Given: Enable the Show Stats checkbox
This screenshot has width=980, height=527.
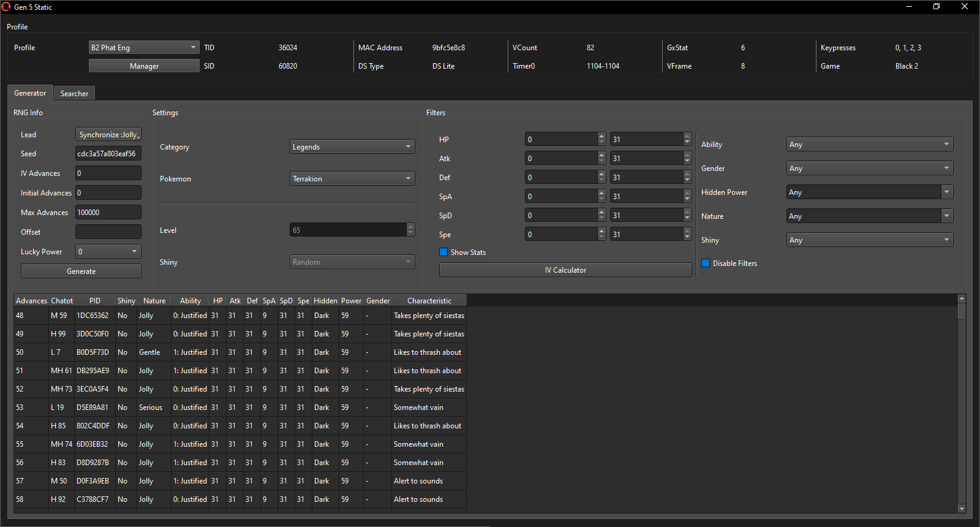Looking at the screenshot, I should (443, 252).
